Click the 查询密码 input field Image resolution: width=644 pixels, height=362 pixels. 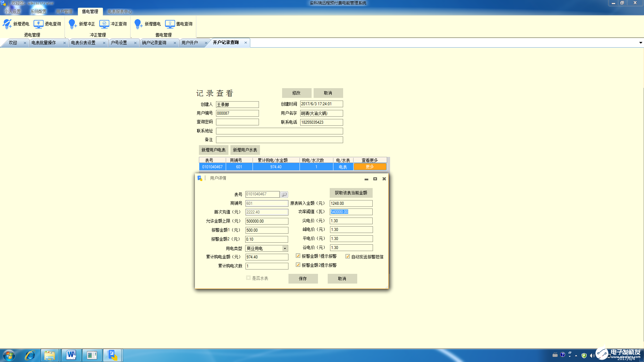[237, 122]
